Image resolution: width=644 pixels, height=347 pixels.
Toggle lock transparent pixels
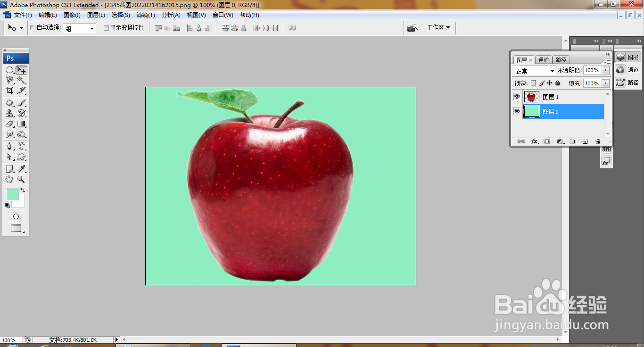point(533,83)
